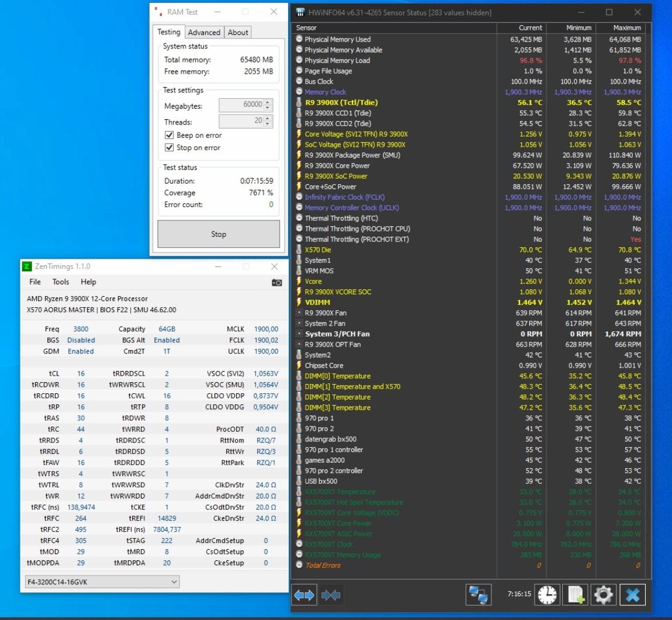Click HWiNFO expand columns arrows button

pyautogui.click(x=304, y=595)
